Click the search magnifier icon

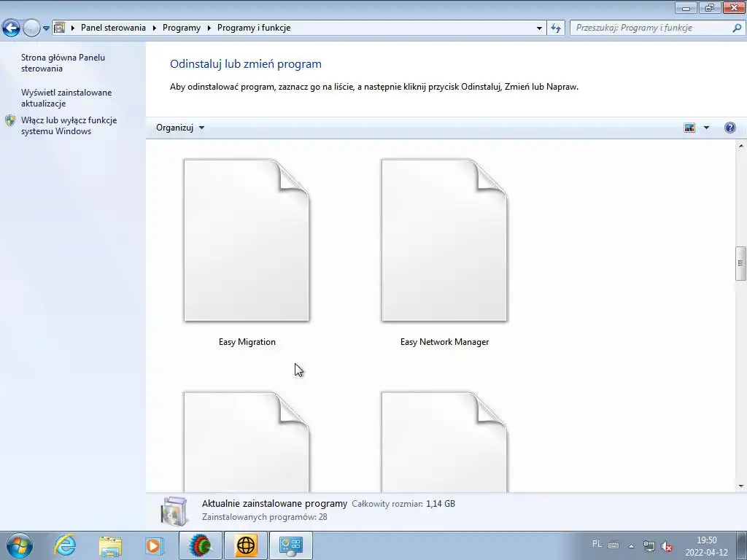[x=737, y=28]
